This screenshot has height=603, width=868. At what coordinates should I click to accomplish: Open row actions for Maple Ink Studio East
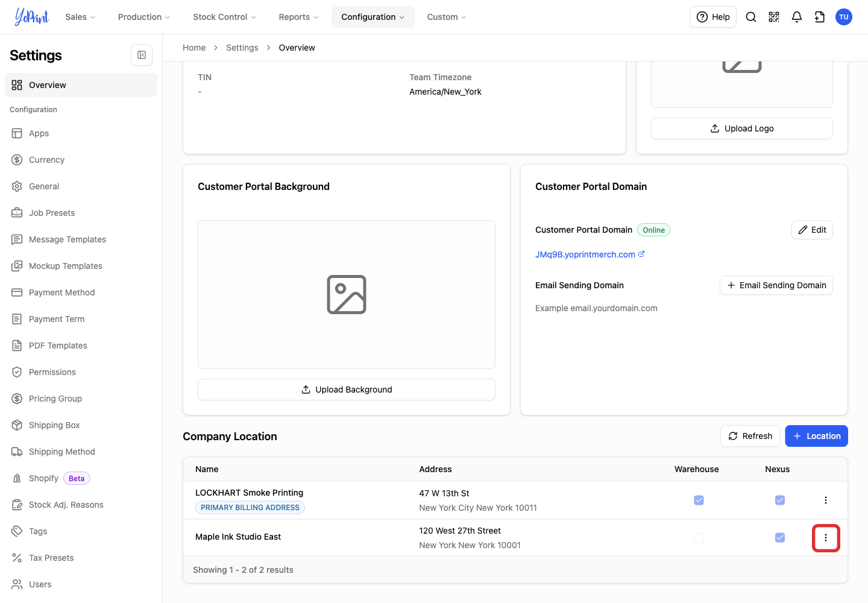point(826,538)
